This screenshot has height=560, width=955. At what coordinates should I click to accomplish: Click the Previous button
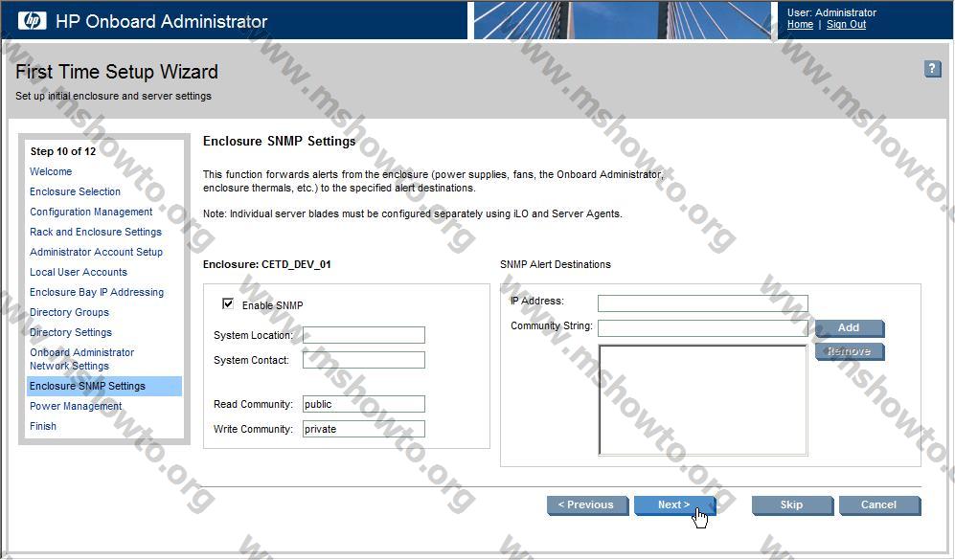(x=587, y=505)
